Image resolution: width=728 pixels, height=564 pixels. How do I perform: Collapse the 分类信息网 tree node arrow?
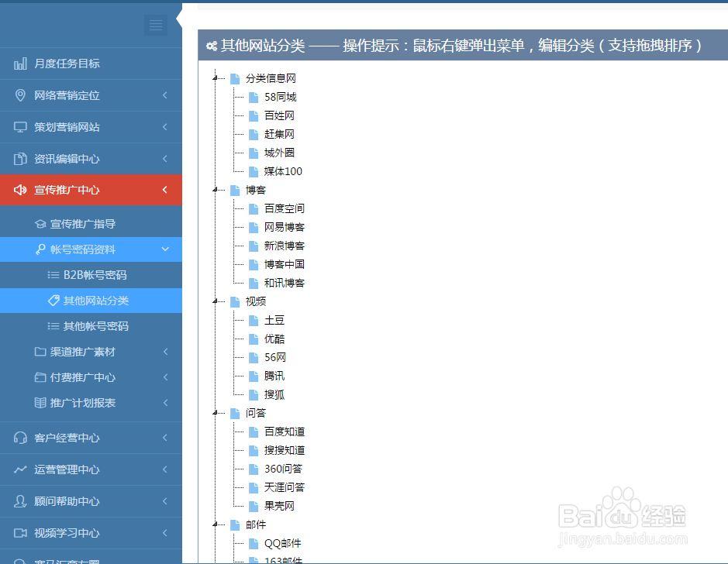215,78
